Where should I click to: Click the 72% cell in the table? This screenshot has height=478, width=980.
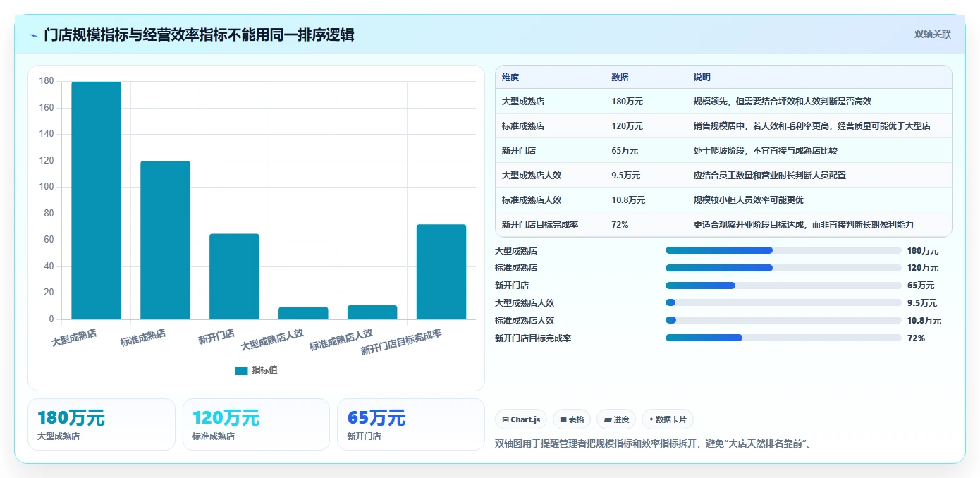pyautogui.click(x=620, y=225)
